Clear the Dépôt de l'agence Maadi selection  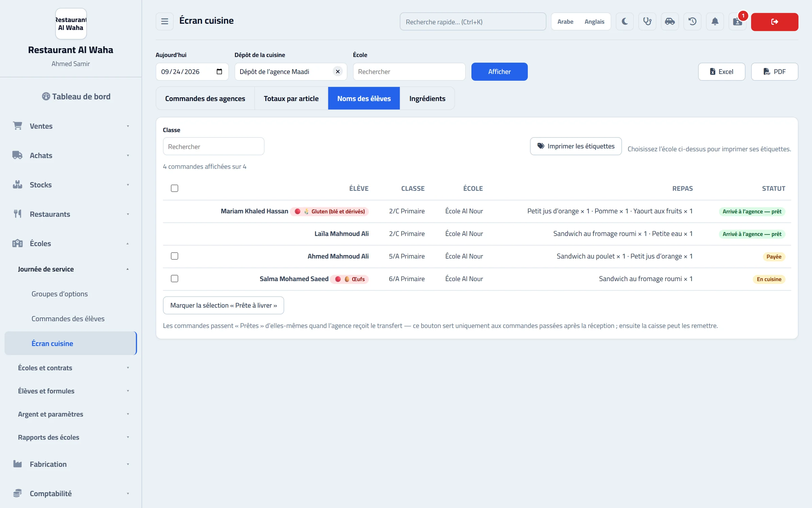pyautogui.click(x=338, y=71)
